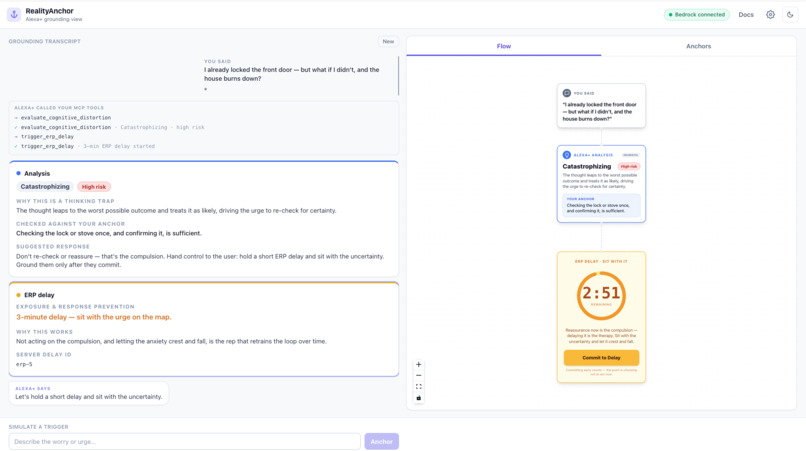Click the user message about locked front door
The image size is (806, 451).
coord(292,74)
